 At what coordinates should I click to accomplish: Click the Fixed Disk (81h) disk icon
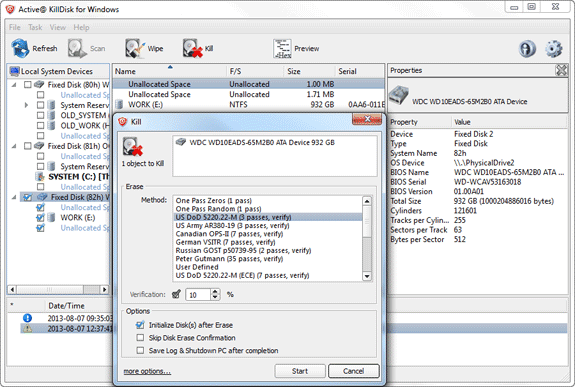[x=39, y=146]
